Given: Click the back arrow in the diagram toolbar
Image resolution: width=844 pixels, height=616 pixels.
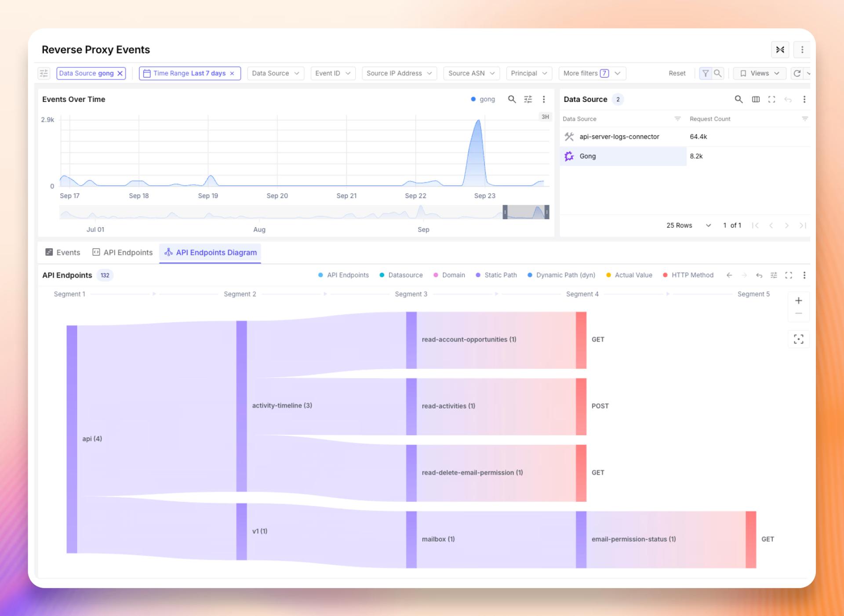Looking at the screenshot, I should click(x=729, y=275).
